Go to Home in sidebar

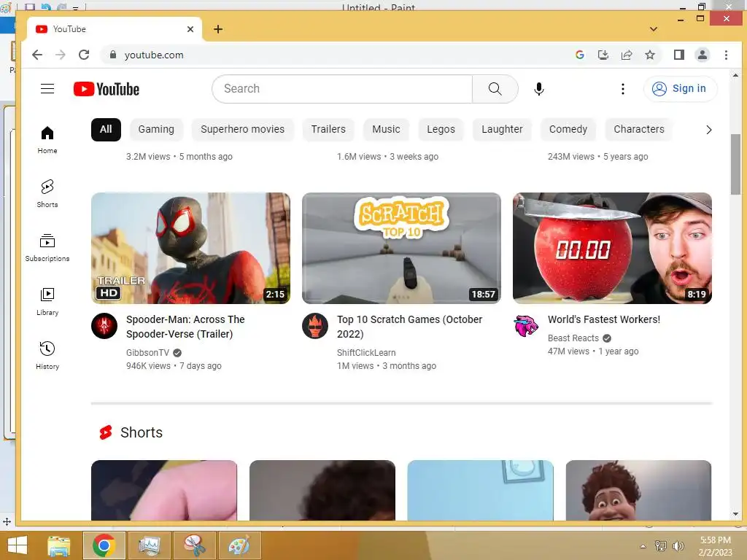(47, 140)
